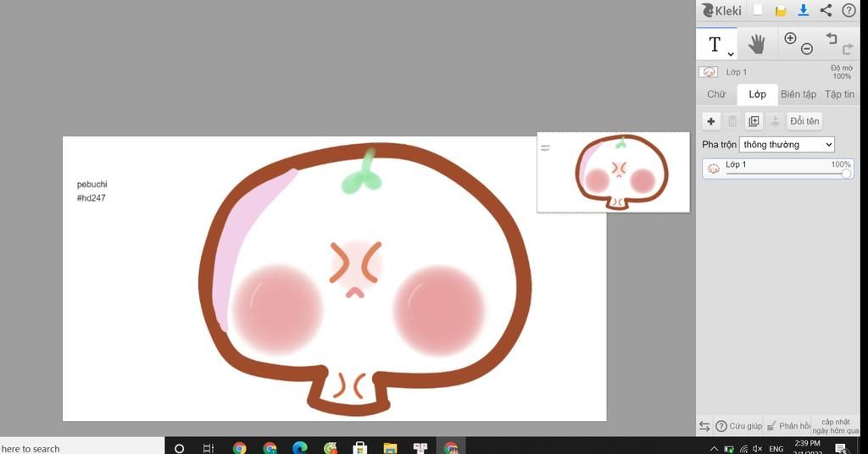Open the help question mark icon
This screenshot has width=868, height=454.
pos(849,10)
